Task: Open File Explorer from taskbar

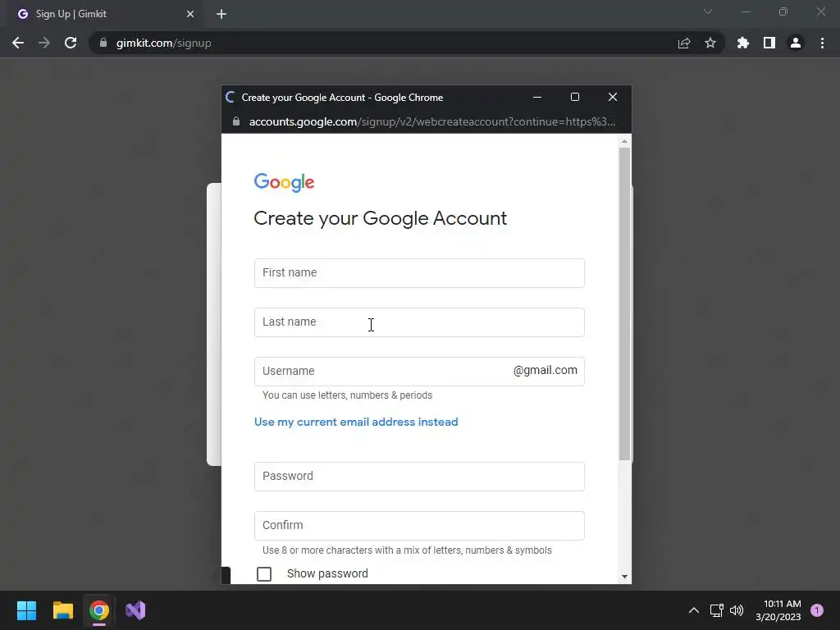Action: point(63,610)
